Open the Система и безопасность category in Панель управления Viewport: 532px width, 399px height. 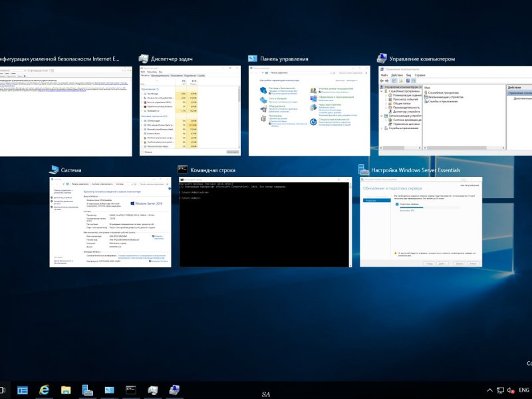coord(282,88)
